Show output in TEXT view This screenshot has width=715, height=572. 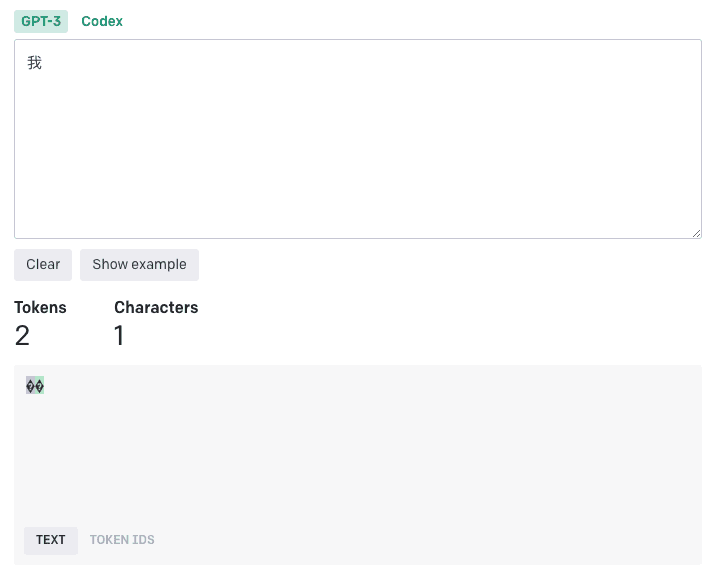click(51, 540)
